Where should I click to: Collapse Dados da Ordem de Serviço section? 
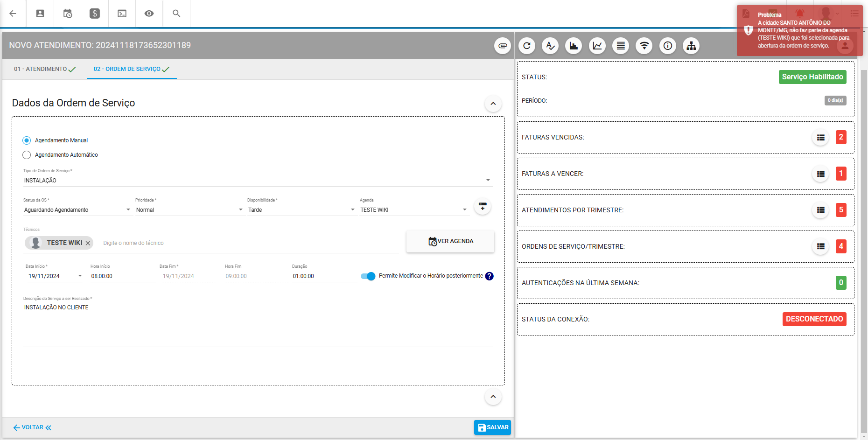point(493,104)
